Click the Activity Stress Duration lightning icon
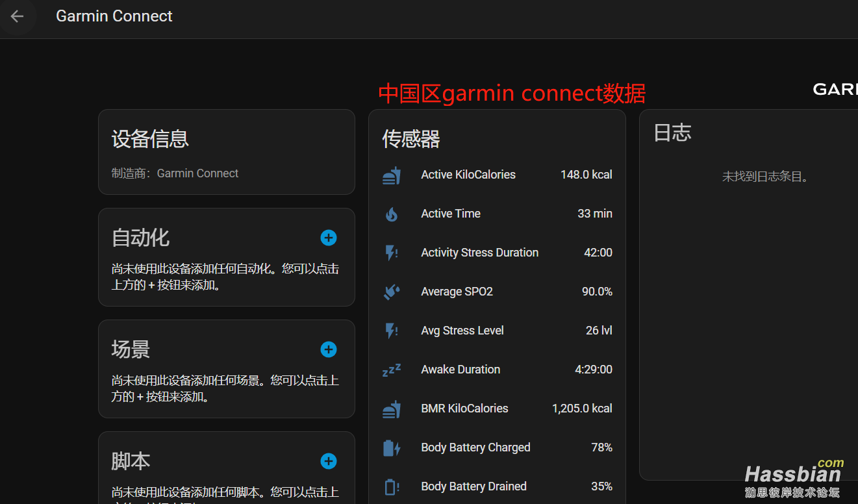Screen dimensions: 858x504 click(392, 253)
